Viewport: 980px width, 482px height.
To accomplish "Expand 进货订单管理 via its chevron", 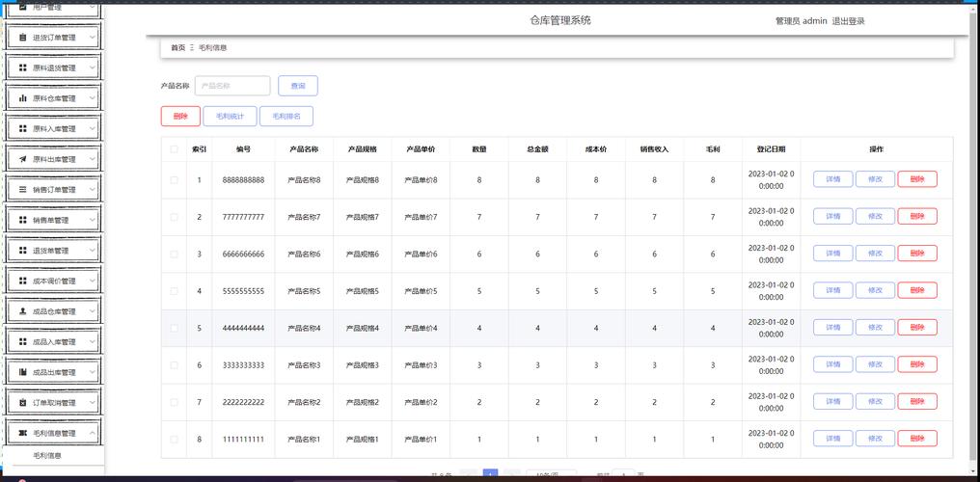I will 93,38.
